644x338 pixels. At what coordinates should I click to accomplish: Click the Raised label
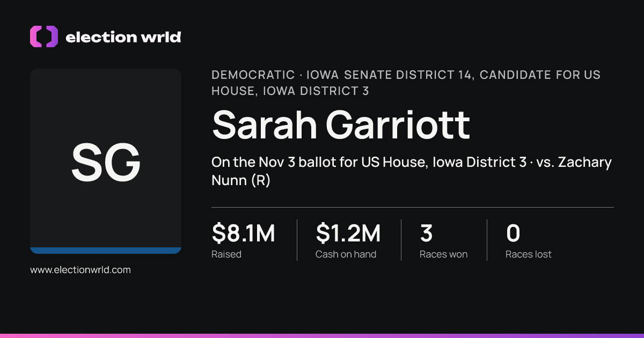(x=226, y=254)
